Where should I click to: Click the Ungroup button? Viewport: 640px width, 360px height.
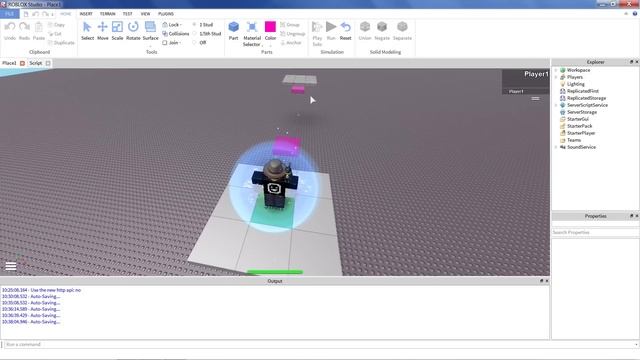[x=293, y=33]
